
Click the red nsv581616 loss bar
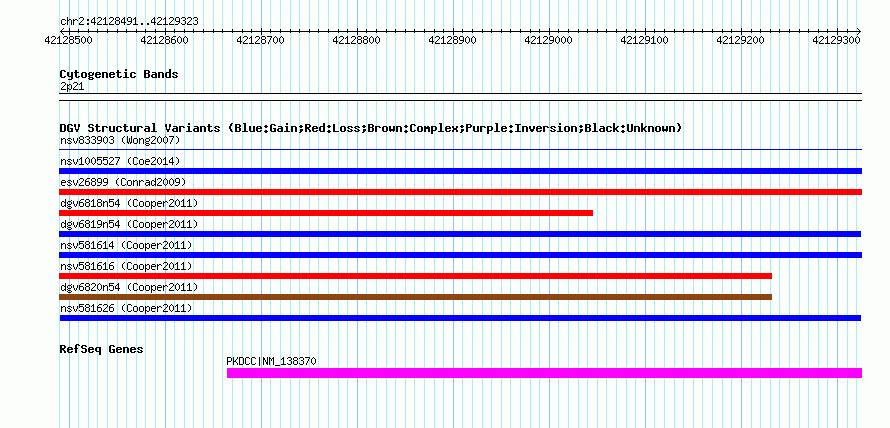click(x=415, y=276)
